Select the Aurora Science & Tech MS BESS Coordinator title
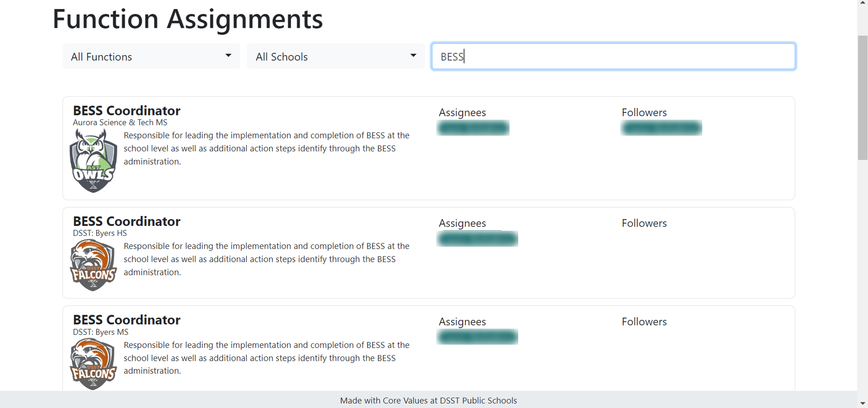This screenshot has height=408, width=868. [127, 111]
